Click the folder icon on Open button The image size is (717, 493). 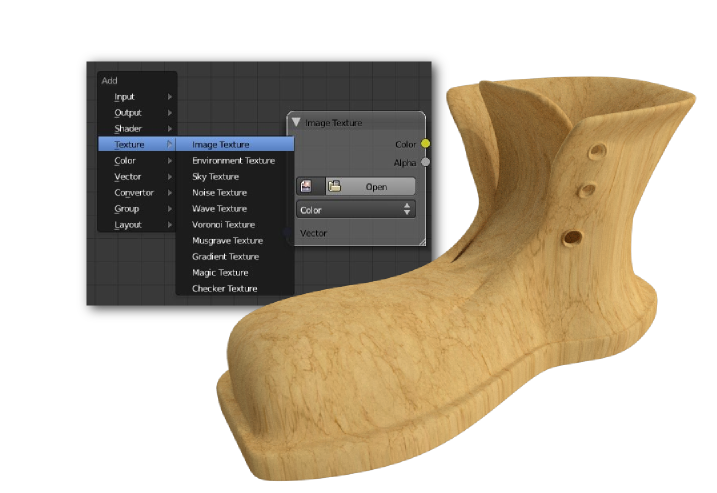[335, 186]
